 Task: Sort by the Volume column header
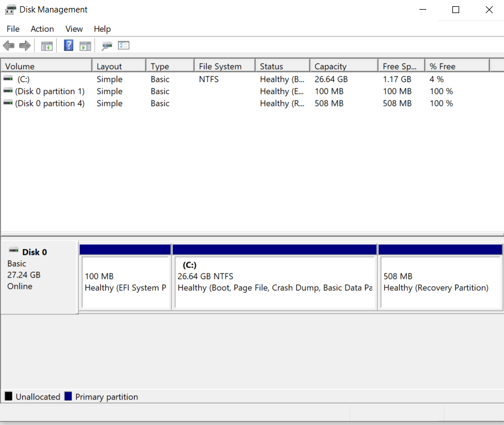point(47,66)
